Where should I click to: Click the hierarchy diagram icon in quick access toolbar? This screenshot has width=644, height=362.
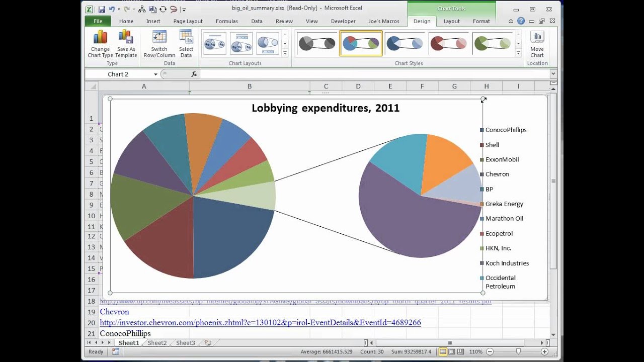click(x=142, y=9)
